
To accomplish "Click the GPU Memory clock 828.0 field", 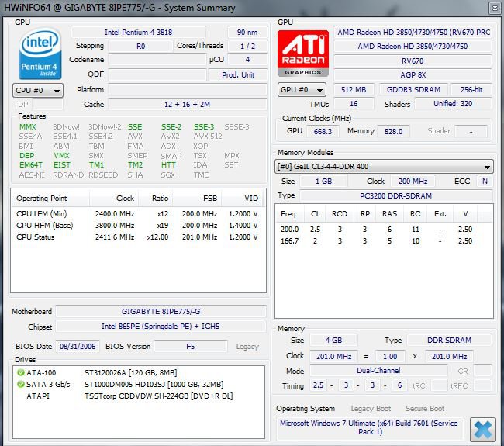I will [x=393, y=132].
